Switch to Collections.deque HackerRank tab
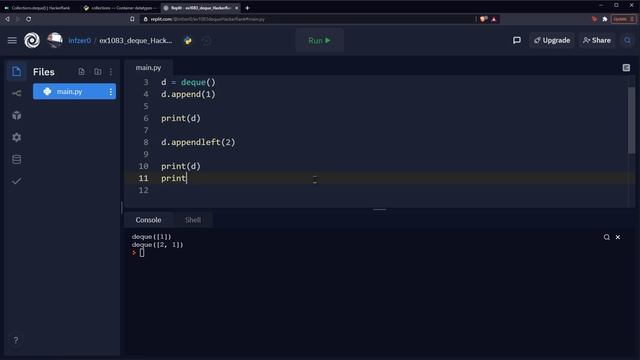The width and height of the screenshot is (640, 360). 39,8
